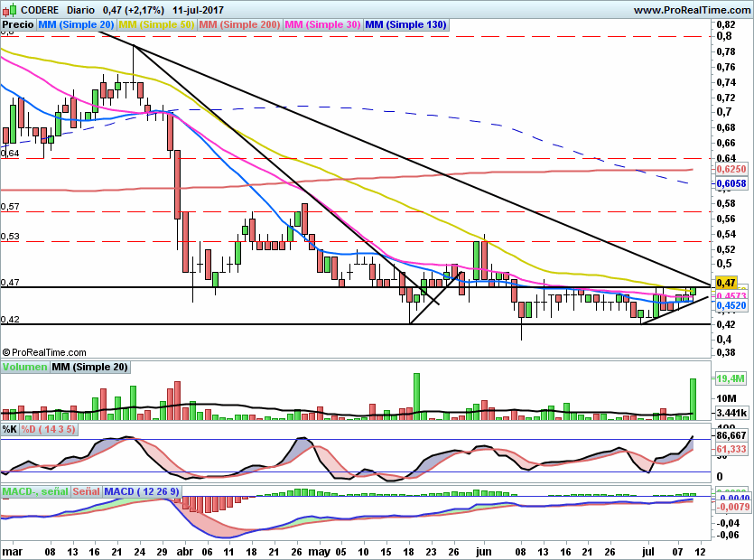Click the 10M volume scale label

coord(727,398)
